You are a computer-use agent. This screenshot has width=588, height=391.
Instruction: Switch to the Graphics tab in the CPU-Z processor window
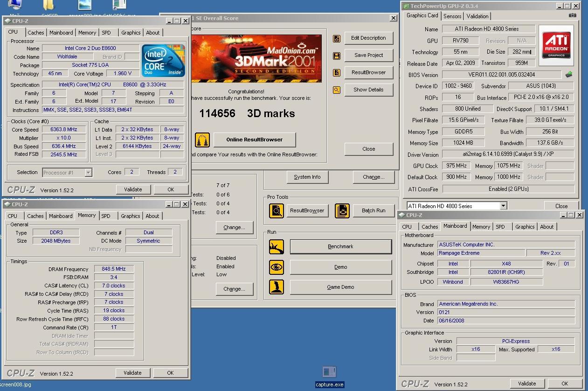[x=131, y=33]
